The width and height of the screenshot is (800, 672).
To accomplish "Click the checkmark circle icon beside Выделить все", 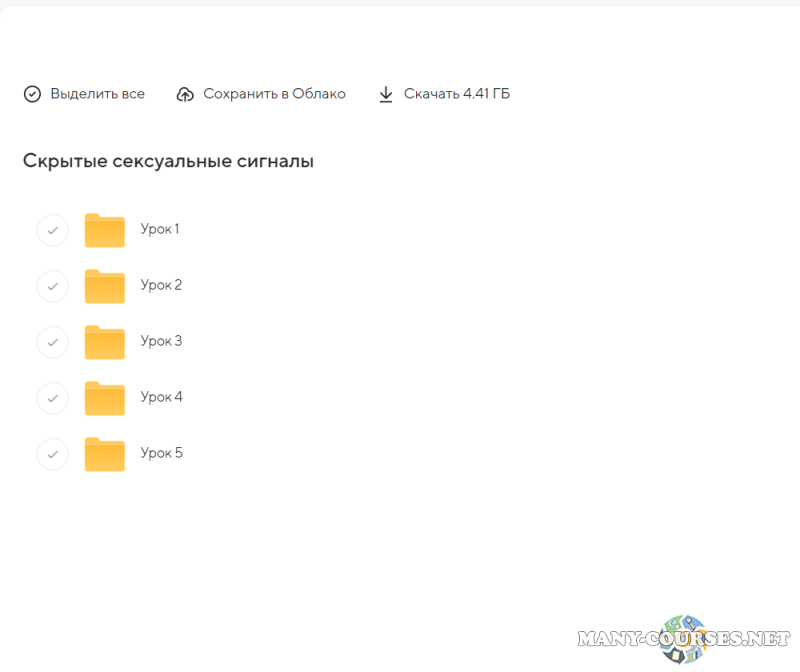I will click(33, 94).
